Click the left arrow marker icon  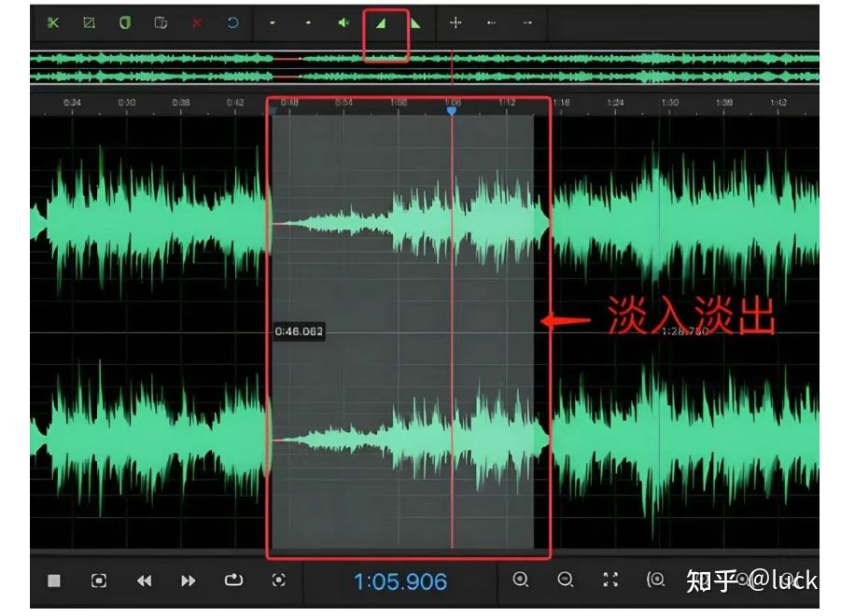coord(491,22)
